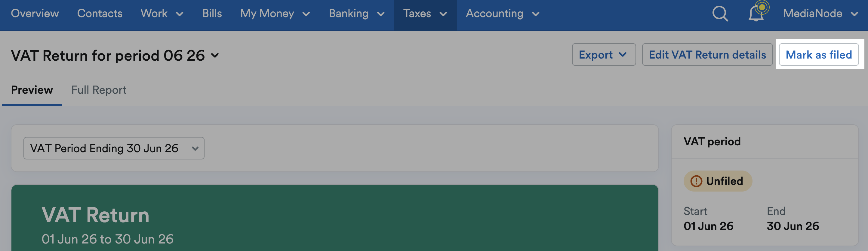Open the search magnifier icon
The height and width of the screenshot is (251, 868).
pyautogui.click(x=720, y=14)
